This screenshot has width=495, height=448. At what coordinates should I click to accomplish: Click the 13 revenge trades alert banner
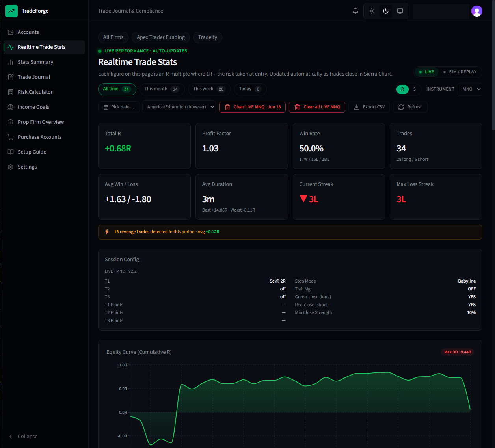click(290, 232)
